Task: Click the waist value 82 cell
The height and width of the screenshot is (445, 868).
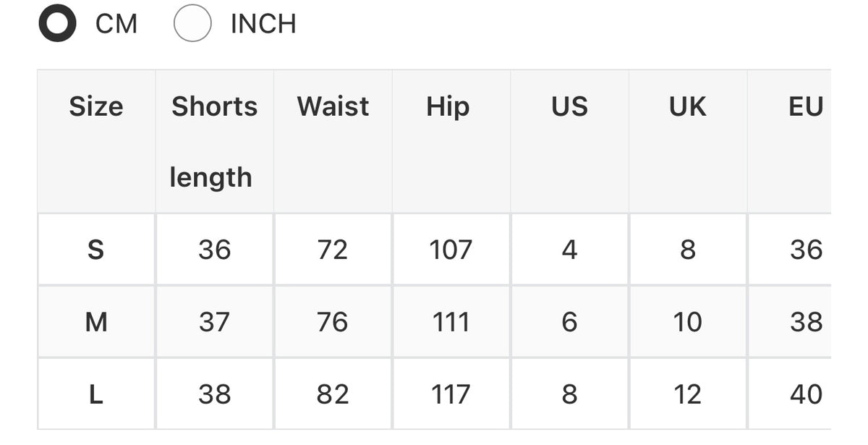Action: (x=333, y=394)
